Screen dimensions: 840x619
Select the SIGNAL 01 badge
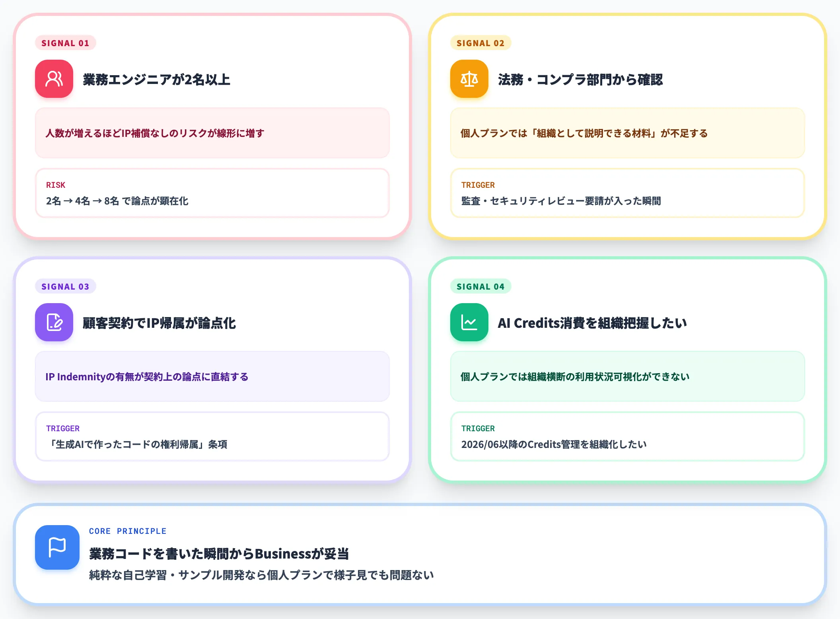(65, 43)
